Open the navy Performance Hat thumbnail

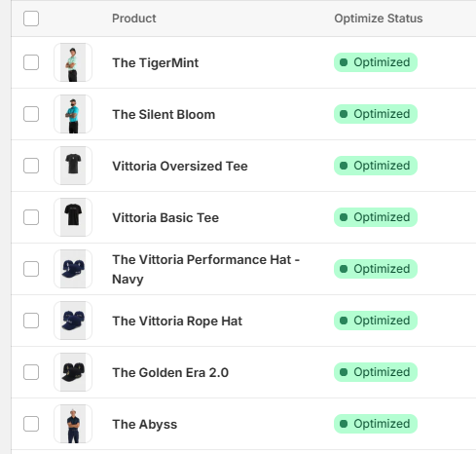pyautogui.click(x=73, y=269)
